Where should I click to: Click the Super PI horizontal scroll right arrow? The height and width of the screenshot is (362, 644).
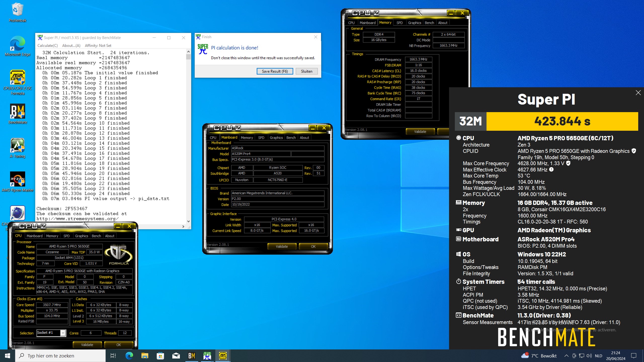coord(183,227)
